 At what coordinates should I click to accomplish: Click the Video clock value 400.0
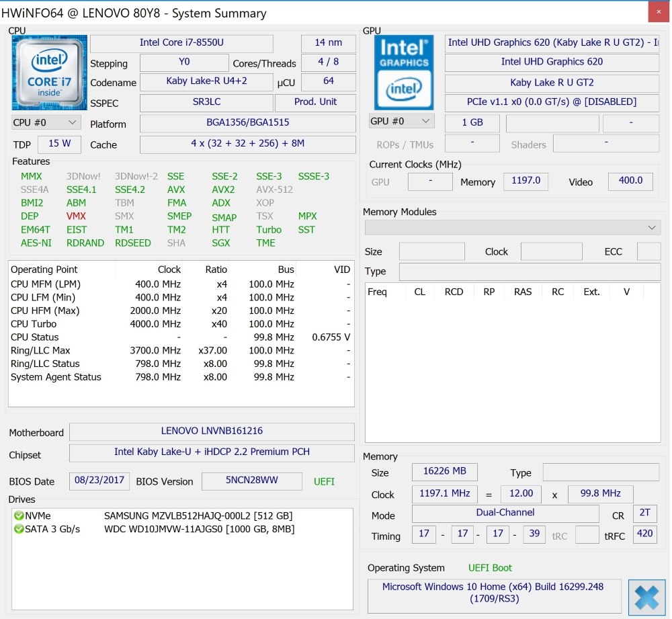(630, 181)
